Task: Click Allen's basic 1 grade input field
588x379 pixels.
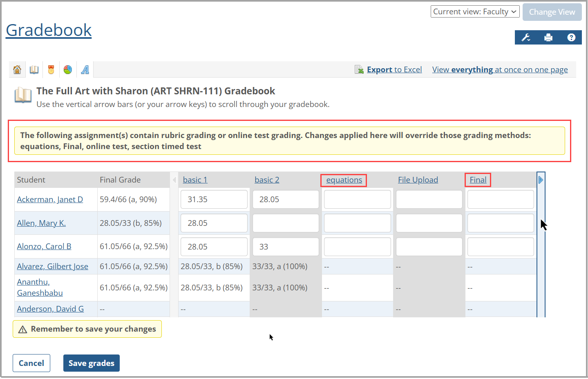Action: (x=214, y=223)
